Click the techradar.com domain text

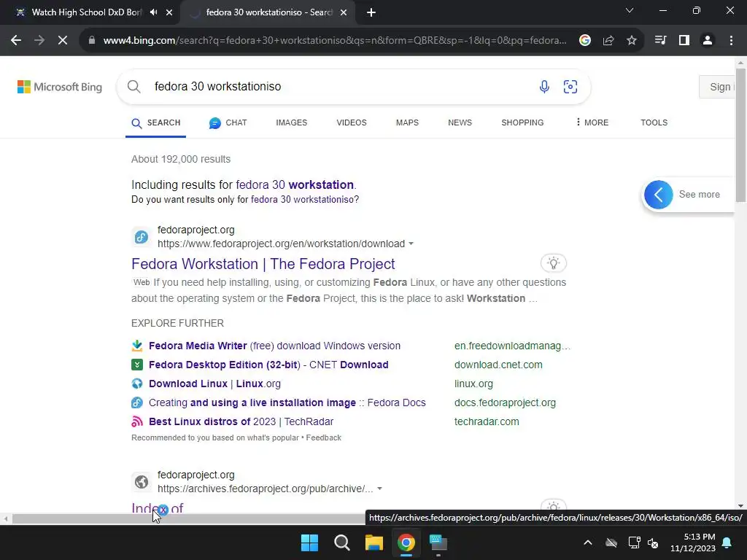(487, 422)
